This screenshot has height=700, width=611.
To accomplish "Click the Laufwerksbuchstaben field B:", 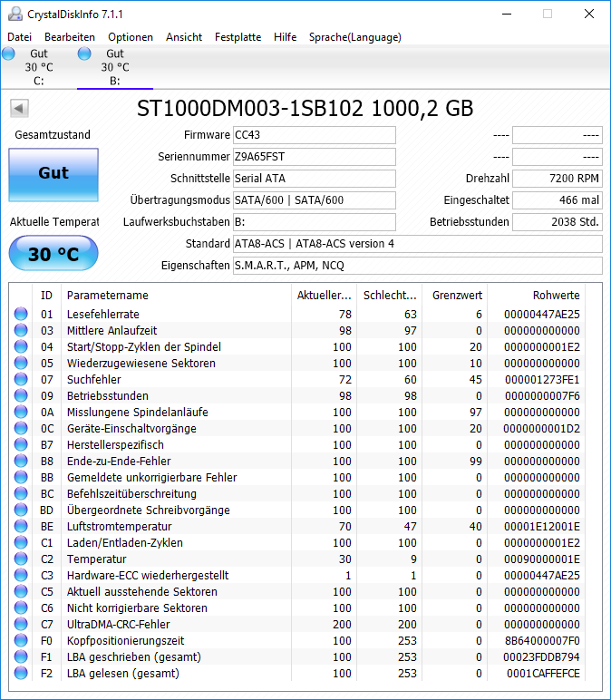I will (315, 222).
